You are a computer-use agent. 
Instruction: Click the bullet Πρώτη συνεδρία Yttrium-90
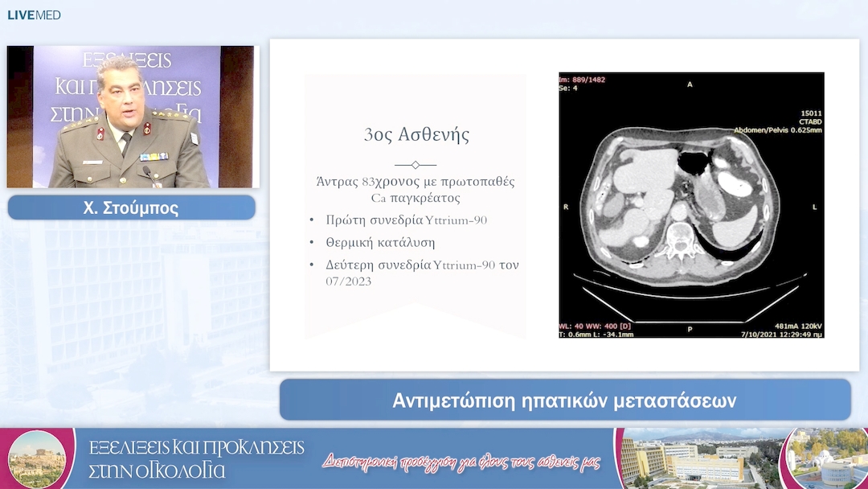[407, 220]
